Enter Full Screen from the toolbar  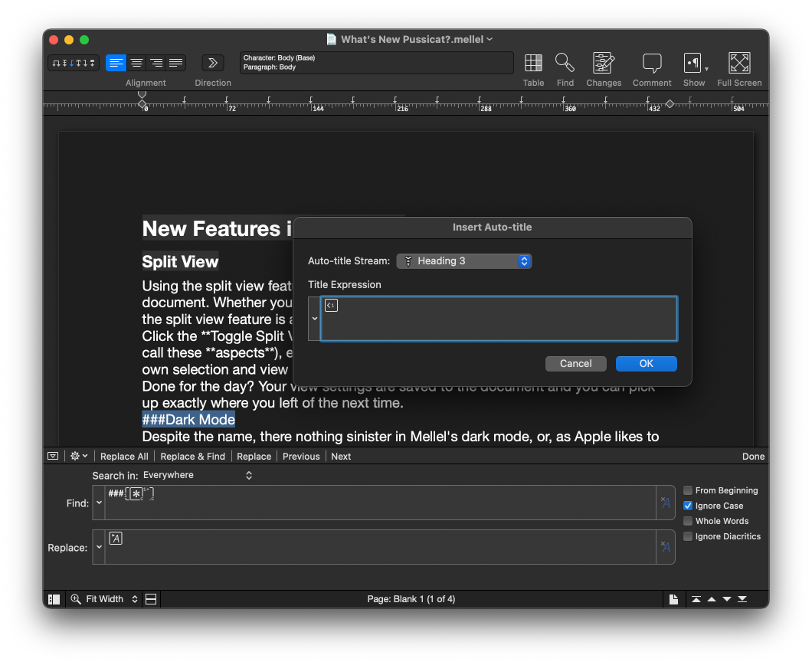(x=739, y=63)
